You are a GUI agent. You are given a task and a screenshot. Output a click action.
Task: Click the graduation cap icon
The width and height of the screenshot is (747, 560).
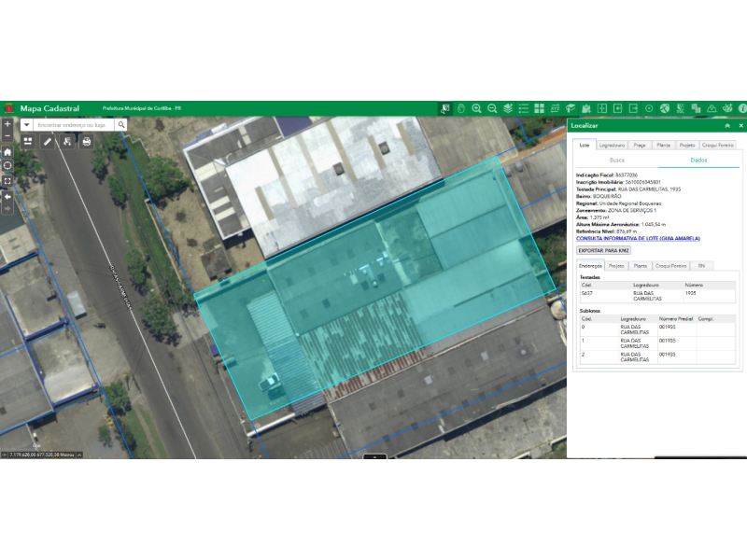point(571,108)
